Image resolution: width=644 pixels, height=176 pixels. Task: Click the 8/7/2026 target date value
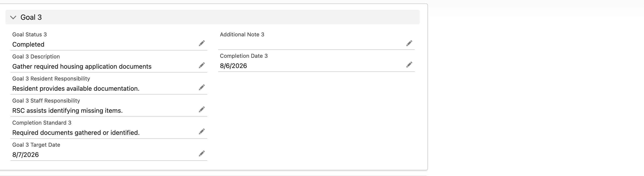[x=25, y=155]
